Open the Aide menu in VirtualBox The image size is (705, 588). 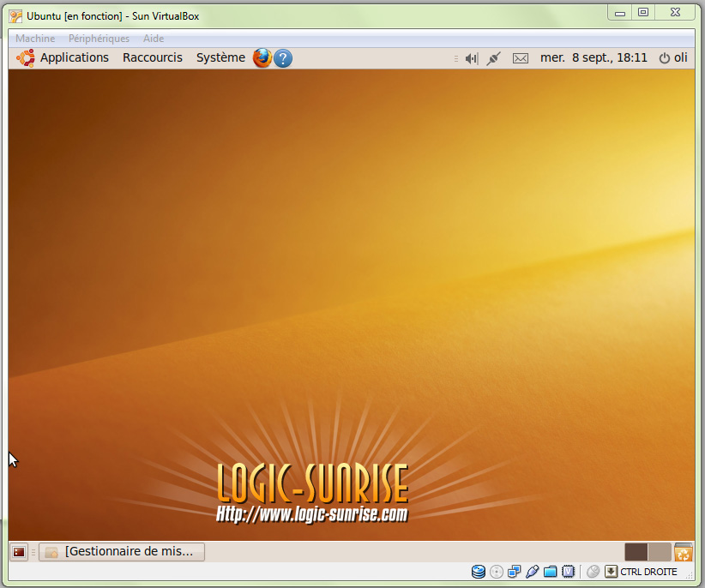154,39
